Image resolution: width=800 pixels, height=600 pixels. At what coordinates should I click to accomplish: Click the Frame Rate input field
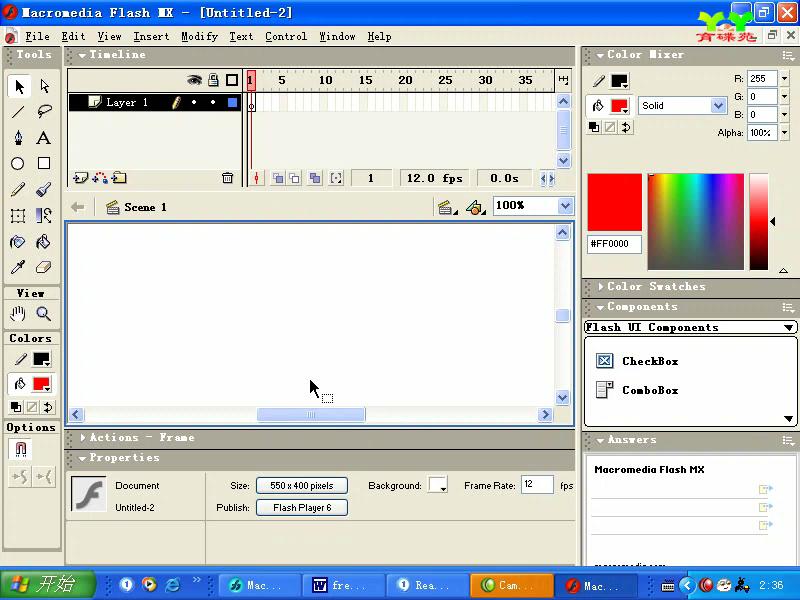[x=537, y=485]
